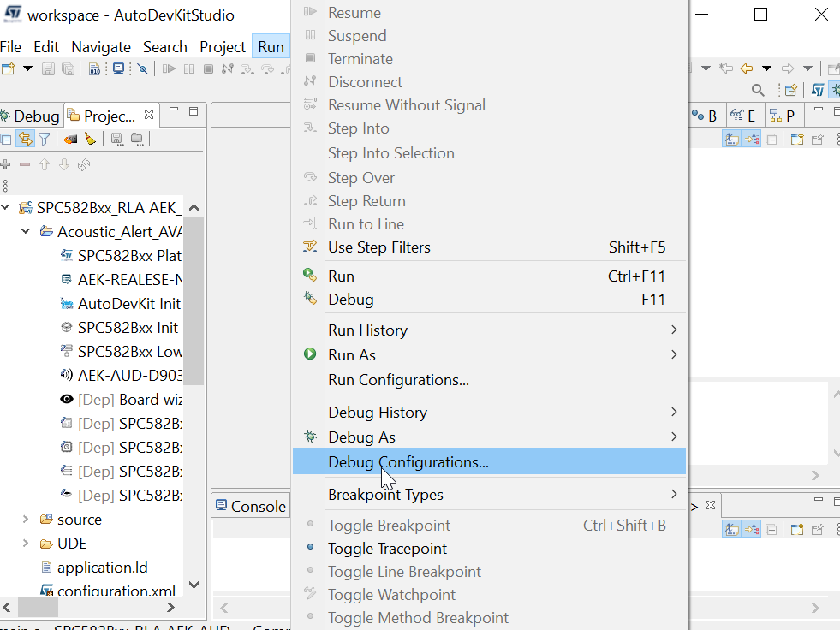Click the Disconnect toolbar icon
Image resolution: width=840 pixels, height=630 pixels.
point(228,68)
